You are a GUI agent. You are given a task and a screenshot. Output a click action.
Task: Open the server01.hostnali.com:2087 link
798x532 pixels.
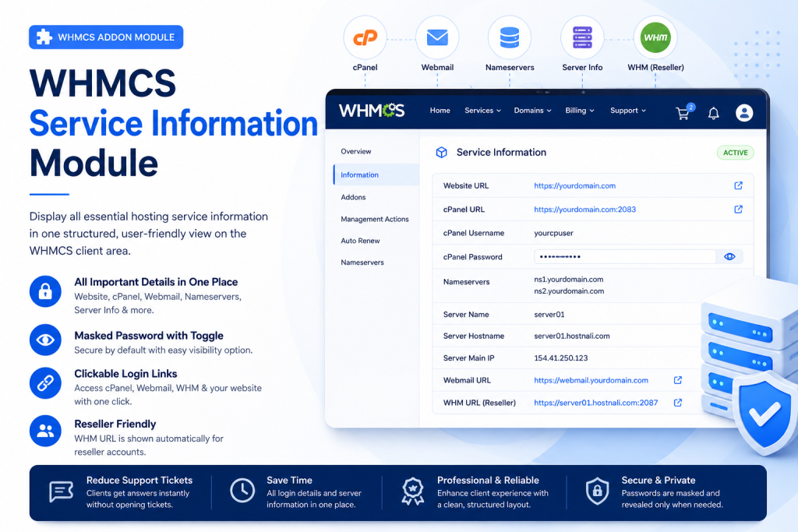point(595,402)
